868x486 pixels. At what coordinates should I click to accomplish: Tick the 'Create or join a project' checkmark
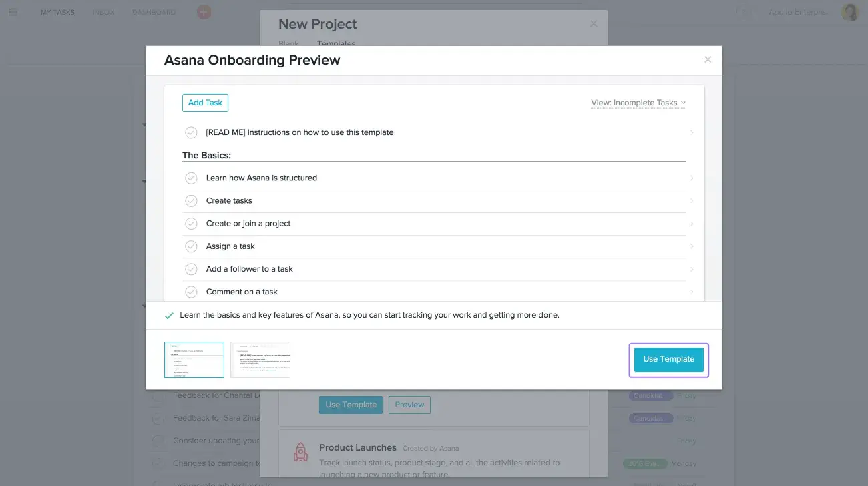pyautogui.click(x=191, y=223)
